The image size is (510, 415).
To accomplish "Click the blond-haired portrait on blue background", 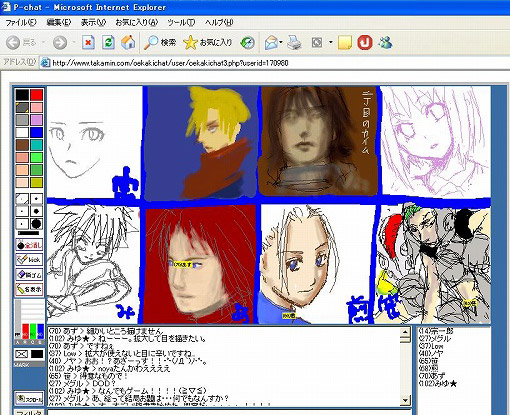I will click(x=200, y=143).
